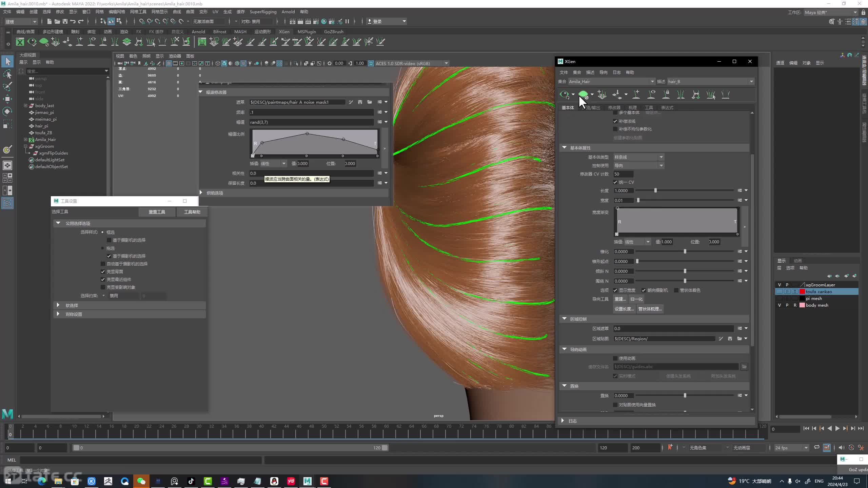Click the lock guides icon in the XGen window
Image resolution: width=868 pixels, height=488 pixels.
(x=666, y=95)
